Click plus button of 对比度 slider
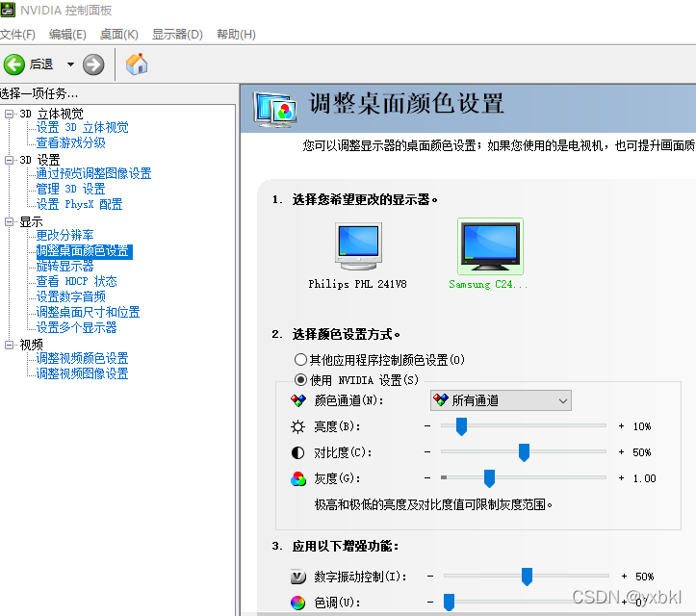Screen dimensions: 696x616 coord(622,452)
